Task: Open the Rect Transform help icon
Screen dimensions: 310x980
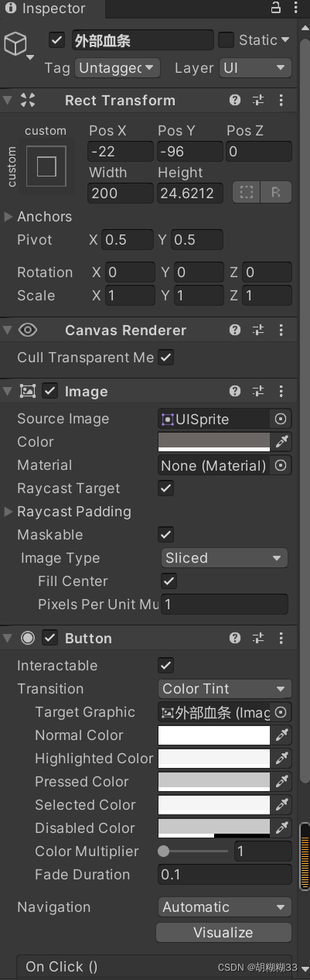Action: tap(235, 100)
